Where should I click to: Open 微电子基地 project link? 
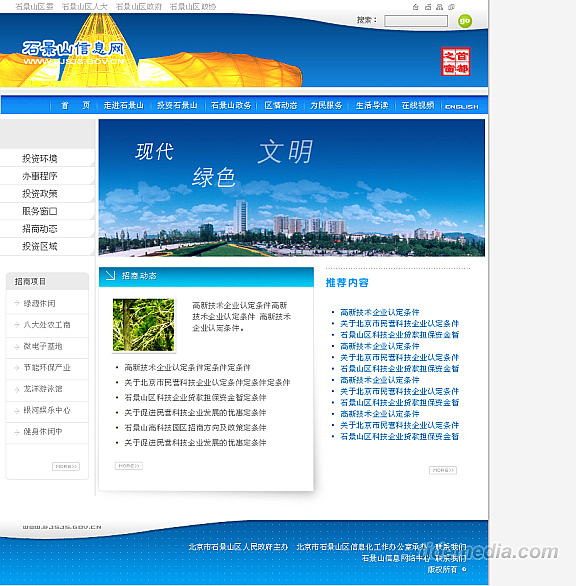[x=43, y=346]
